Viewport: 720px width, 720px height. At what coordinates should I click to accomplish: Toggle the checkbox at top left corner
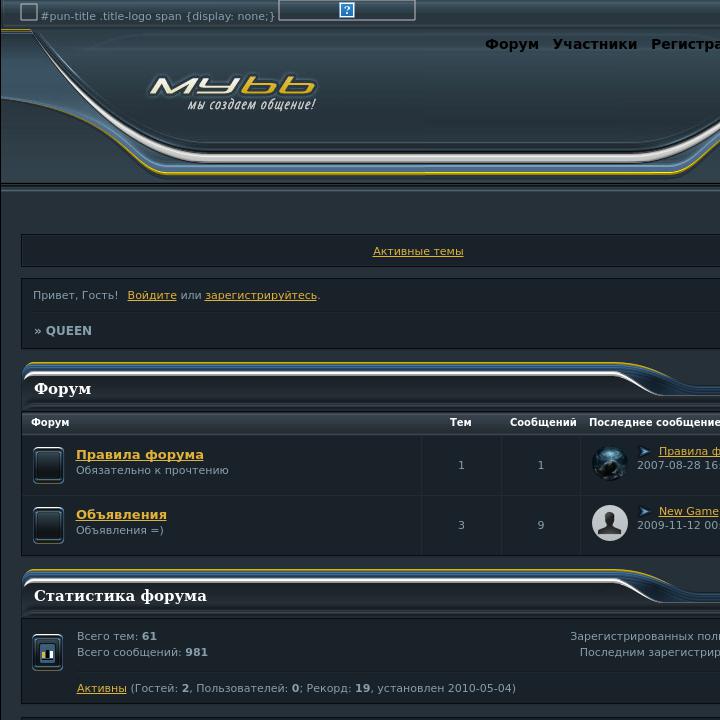28,11
